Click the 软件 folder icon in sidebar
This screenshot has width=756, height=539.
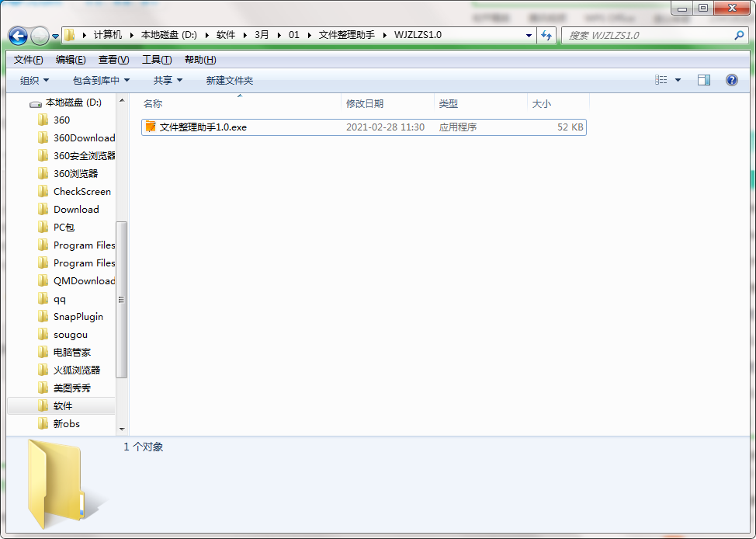[x=44, y=405]
